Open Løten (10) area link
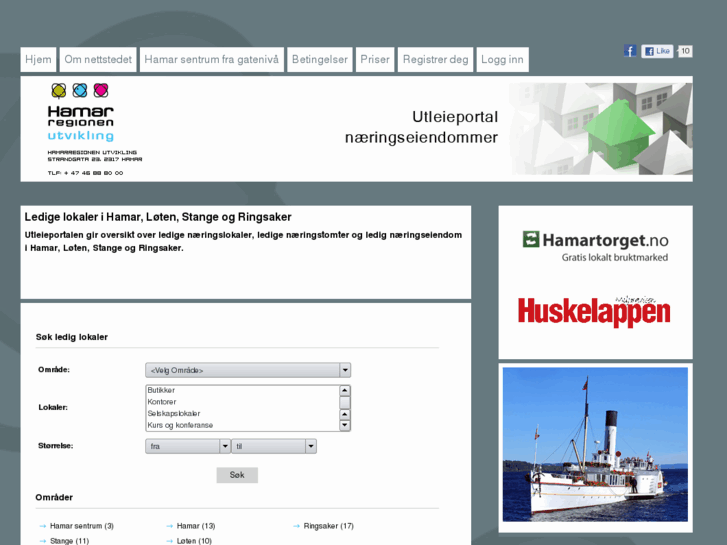Screen dimensions: 727x545 coord(194,541)
